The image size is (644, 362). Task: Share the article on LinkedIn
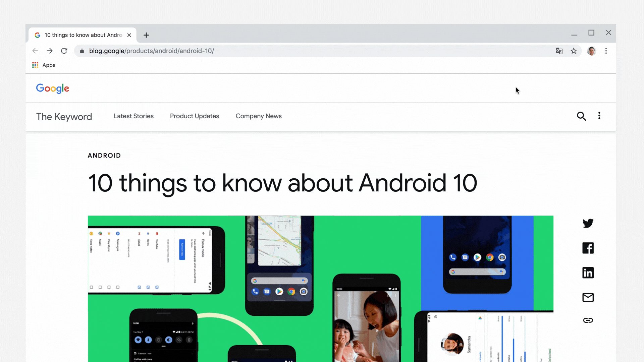[x=588, y=273]
